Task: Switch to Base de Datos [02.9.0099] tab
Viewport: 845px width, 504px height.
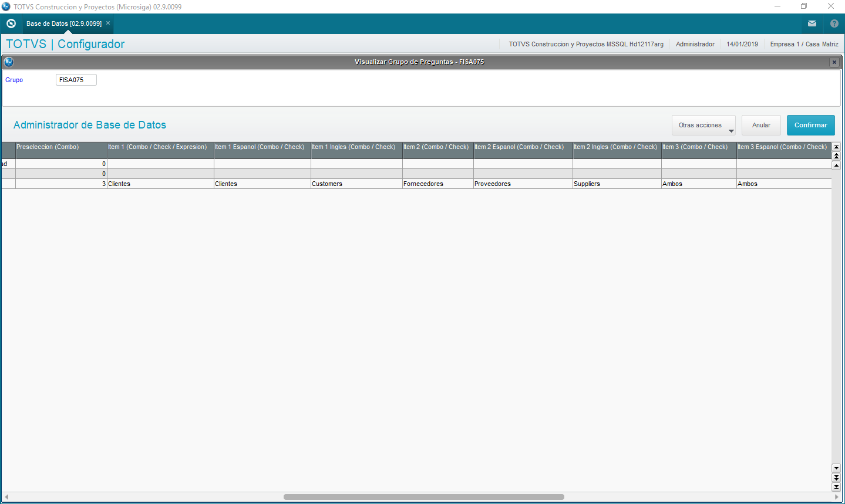Action: coord(64,23)
